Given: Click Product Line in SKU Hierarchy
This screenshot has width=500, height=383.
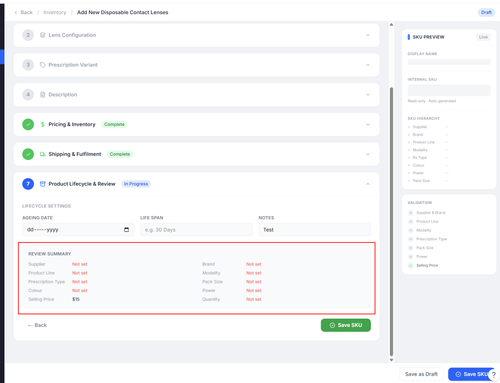Looking at the screenshot, I should coord(424,142).
